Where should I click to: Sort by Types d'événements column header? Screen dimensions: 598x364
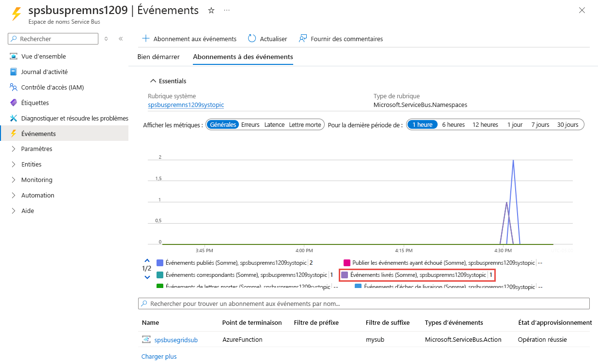coord(454,322)
